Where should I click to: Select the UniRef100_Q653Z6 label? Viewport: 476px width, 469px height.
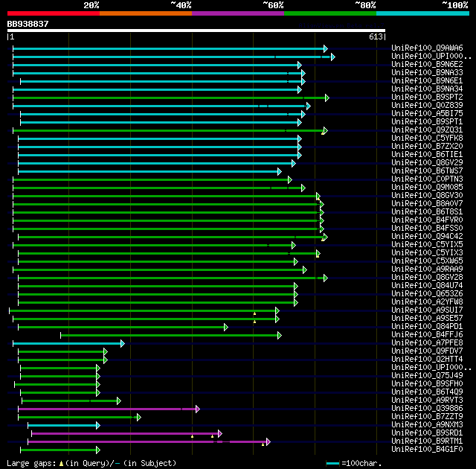click(x=427, y=294)
